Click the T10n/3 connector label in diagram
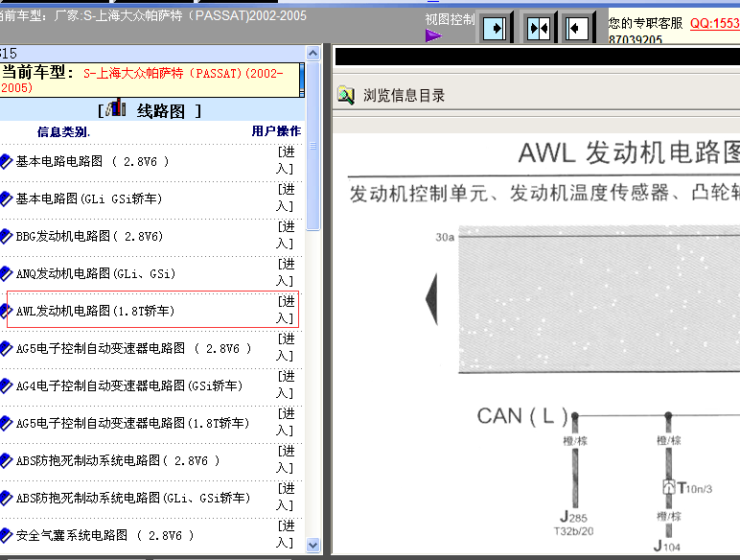 (x=695, y=488)
